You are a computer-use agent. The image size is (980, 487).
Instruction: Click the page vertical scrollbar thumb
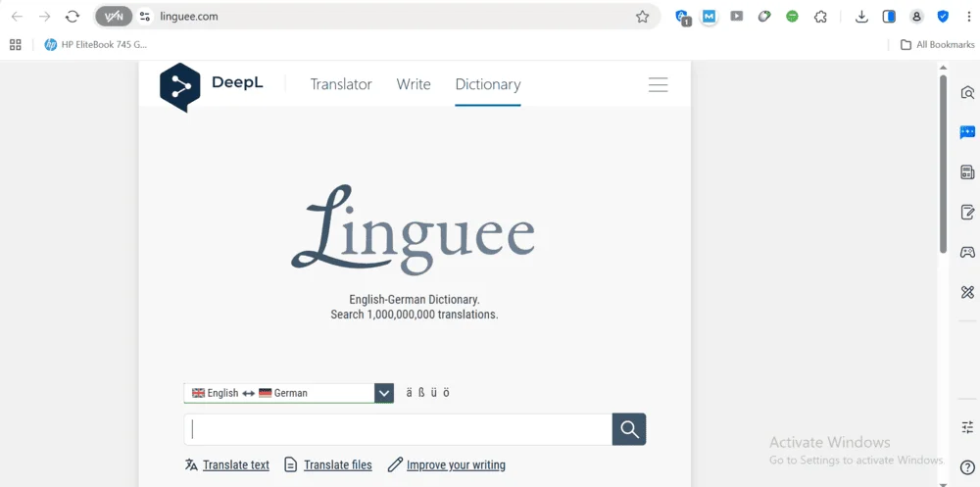pos(943,165)
